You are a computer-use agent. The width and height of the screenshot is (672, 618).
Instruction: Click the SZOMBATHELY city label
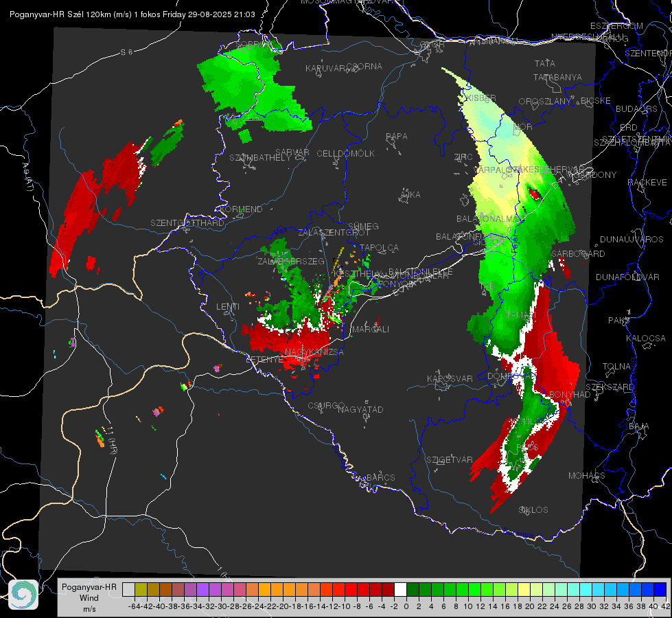[259, 158]
